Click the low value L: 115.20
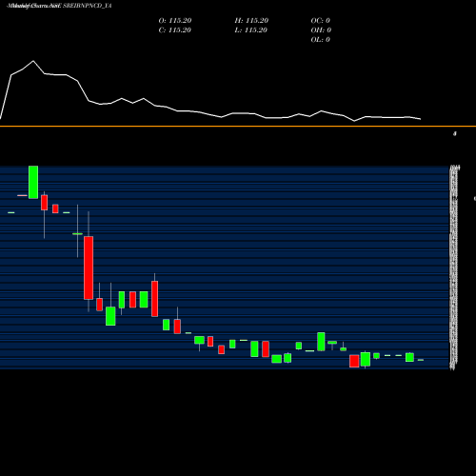This screenshot has height=476, width=476. tap(251, 30)
